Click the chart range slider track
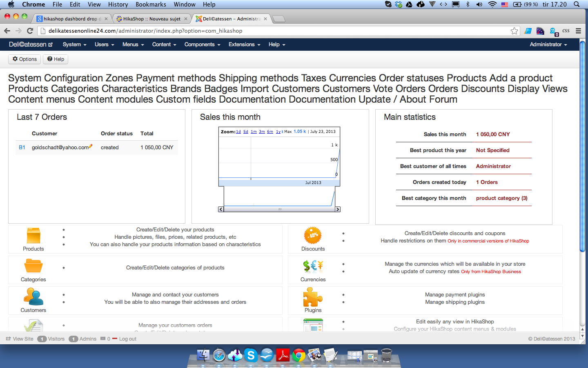Screen dimensions: 588x368 point(279,209)
